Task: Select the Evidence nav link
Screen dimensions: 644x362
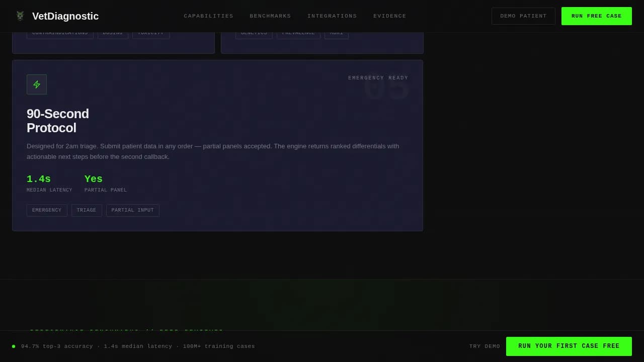Action: (x=390, y=16)
